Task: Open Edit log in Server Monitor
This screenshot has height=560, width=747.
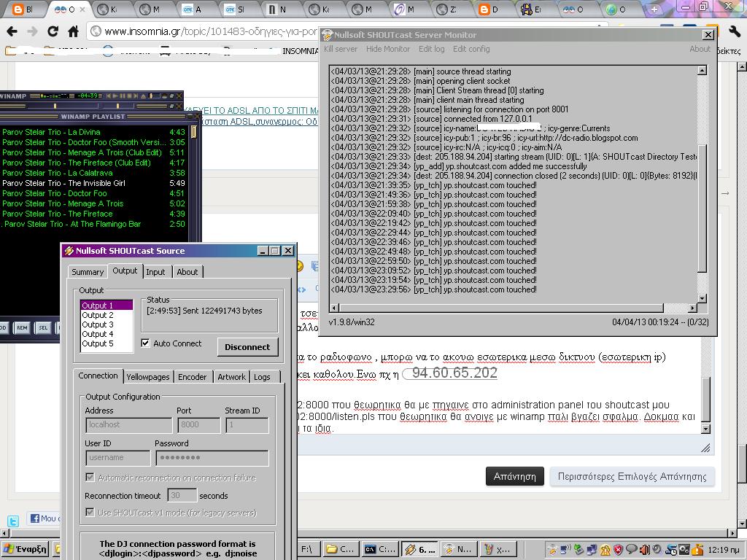Action: 432,49
